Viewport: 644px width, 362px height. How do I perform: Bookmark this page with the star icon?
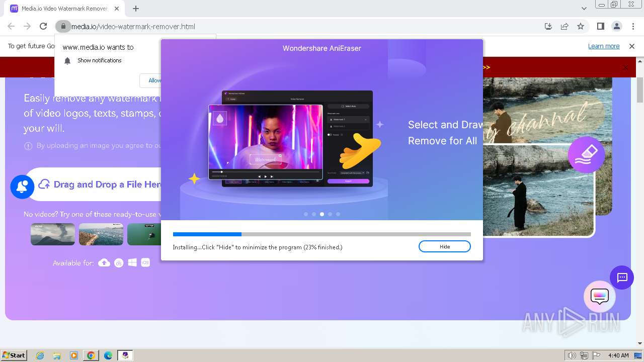(x=581, y=26)
